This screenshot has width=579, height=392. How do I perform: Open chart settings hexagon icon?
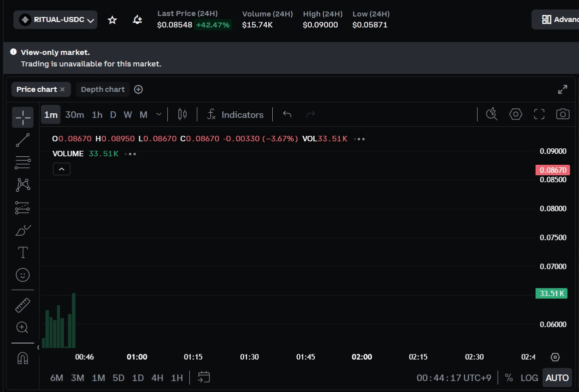point(516,114)
